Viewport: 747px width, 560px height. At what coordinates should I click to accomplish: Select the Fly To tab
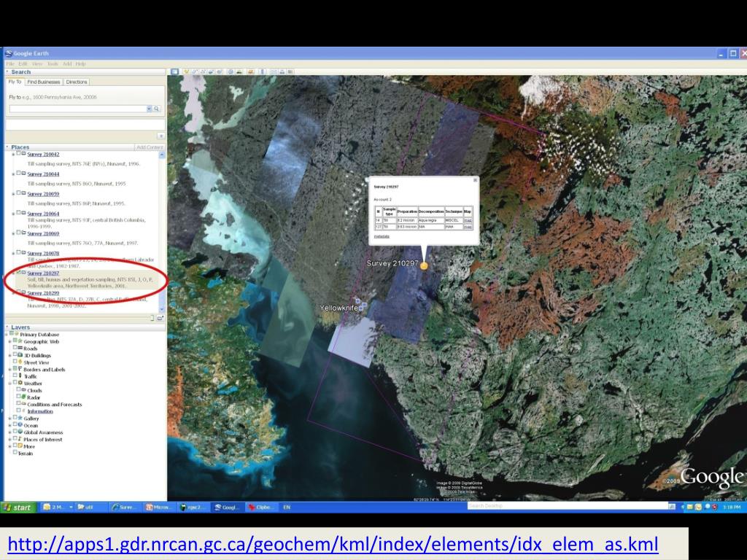pos(15,82)
